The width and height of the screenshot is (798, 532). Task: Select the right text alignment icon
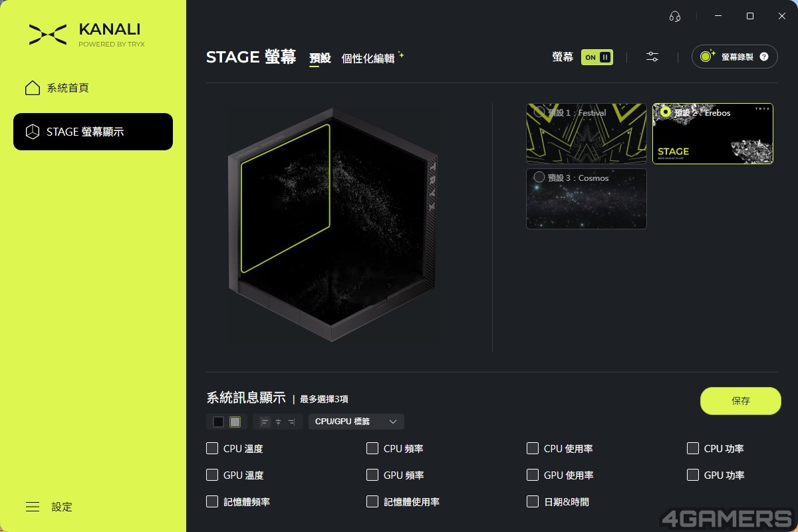[291, 422]
